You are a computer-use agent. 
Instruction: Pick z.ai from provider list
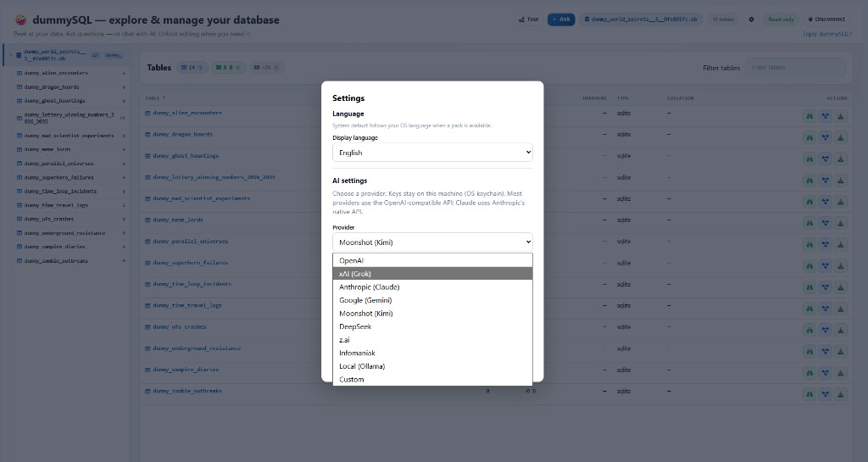[432, 340]
